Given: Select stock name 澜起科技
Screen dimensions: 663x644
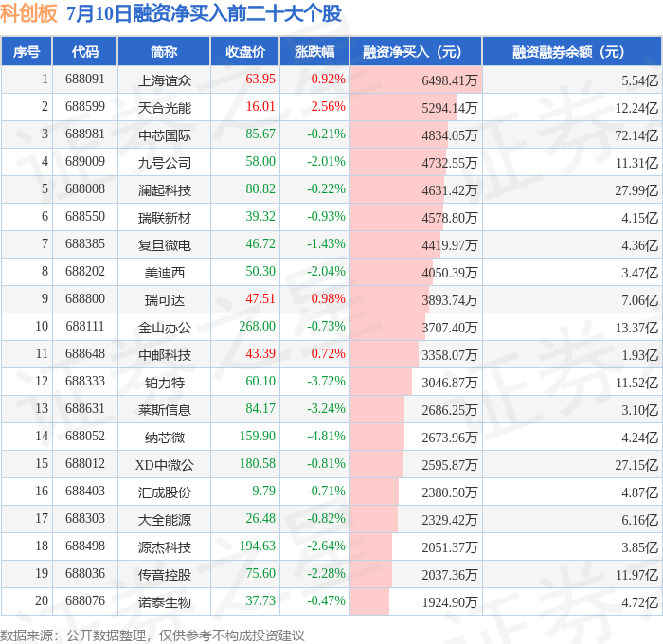Looking at the screenshot, I should (165, 189).
